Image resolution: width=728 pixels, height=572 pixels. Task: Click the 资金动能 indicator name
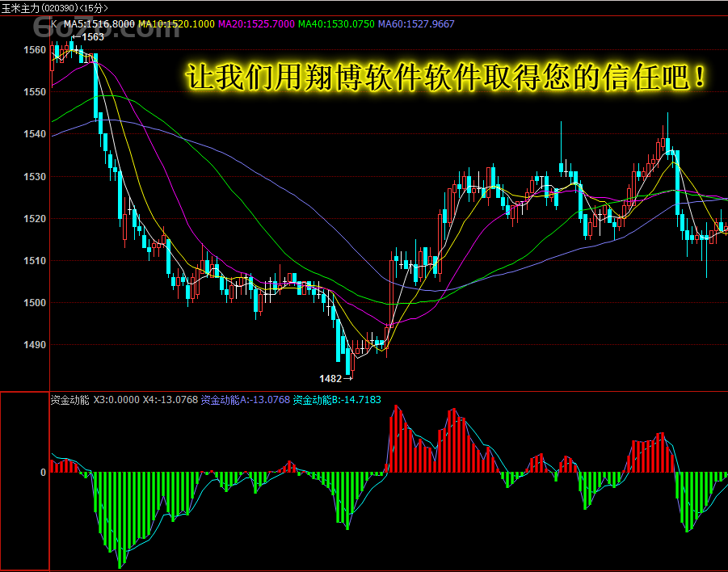click(69, 400)
